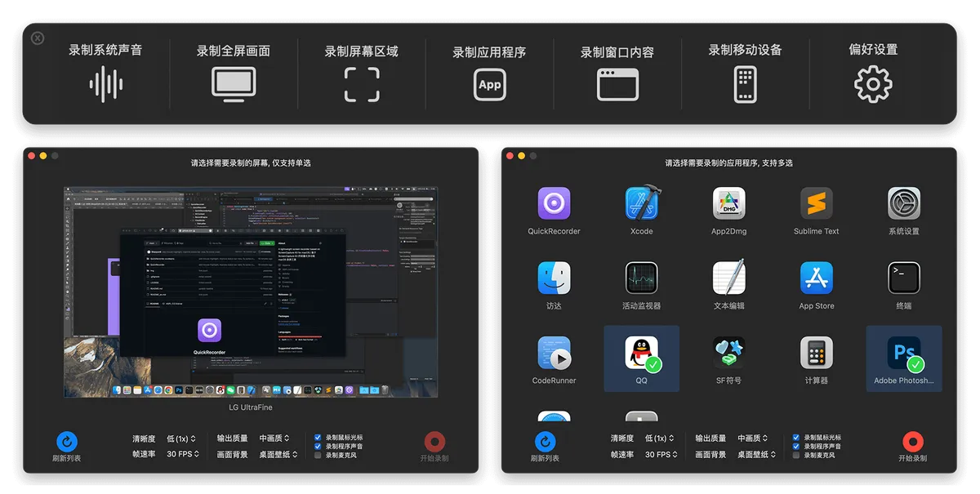Select LG UltraFine screen thumbnail
980x494 pixels.
point(251,292)
